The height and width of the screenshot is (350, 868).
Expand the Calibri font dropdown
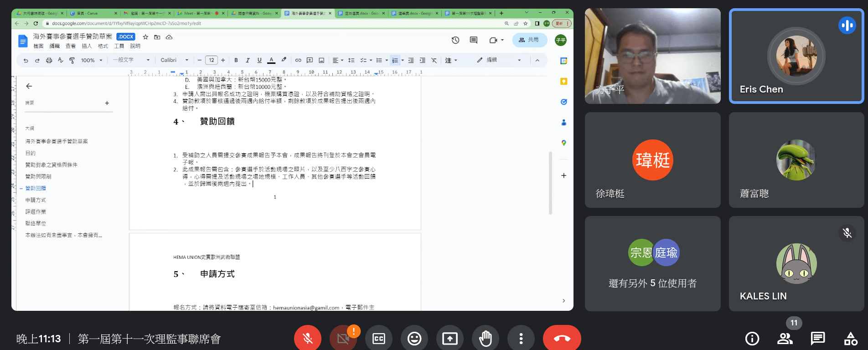pos(174,60)
